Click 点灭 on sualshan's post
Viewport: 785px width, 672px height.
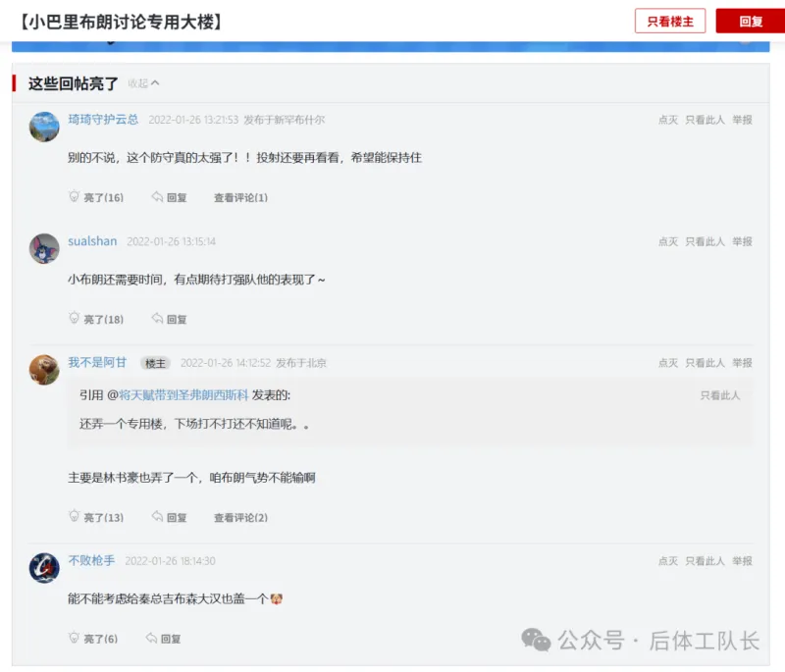[668, 241]
